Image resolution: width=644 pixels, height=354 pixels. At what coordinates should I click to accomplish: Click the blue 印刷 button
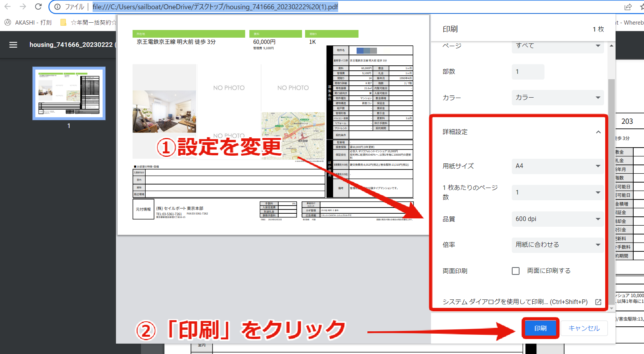pos(540,328)
